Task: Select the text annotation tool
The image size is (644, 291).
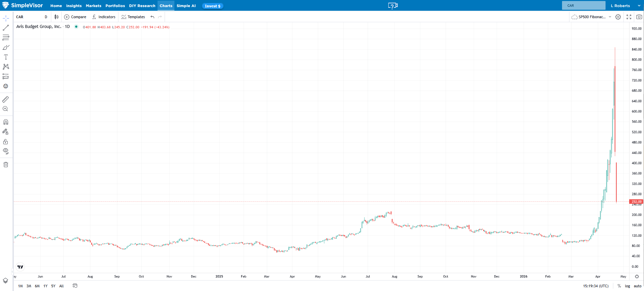Action: click(x=6, y=57)
